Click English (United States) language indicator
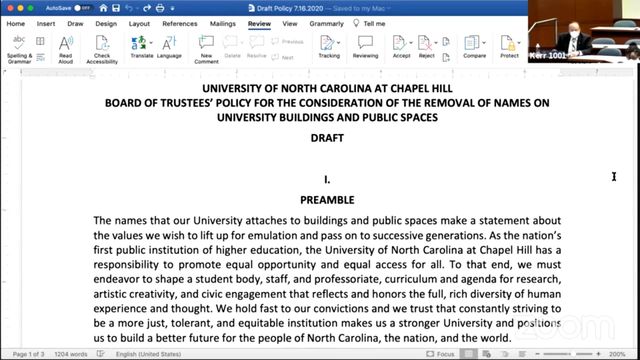 point(148,354)
